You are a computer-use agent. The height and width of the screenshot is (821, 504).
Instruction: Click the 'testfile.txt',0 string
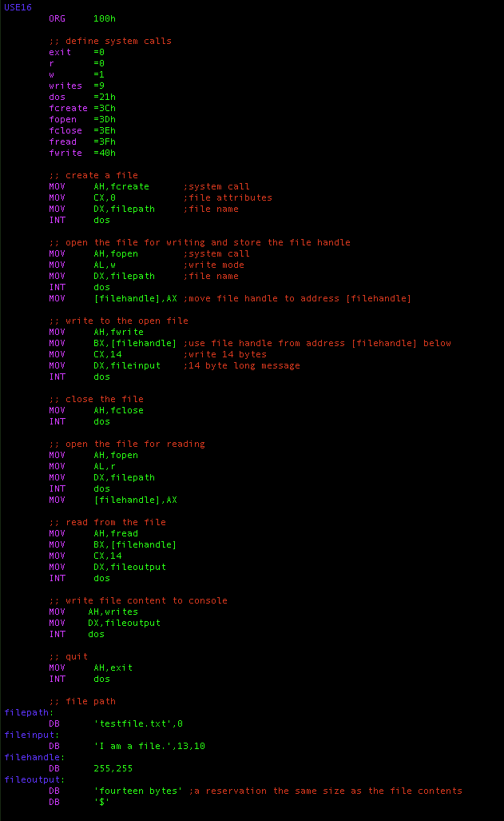coord(138,723)
